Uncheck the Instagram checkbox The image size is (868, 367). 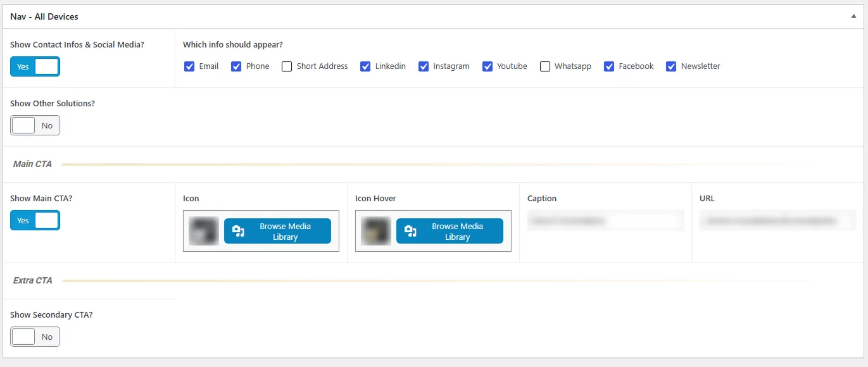click(x=424, y=66)
